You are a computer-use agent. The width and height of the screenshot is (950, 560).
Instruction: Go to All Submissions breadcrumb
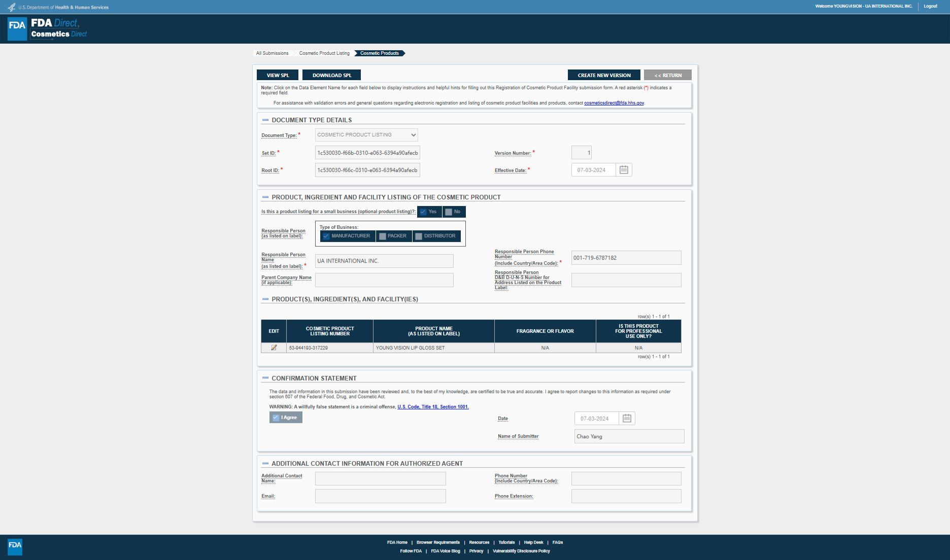(272, 53)
